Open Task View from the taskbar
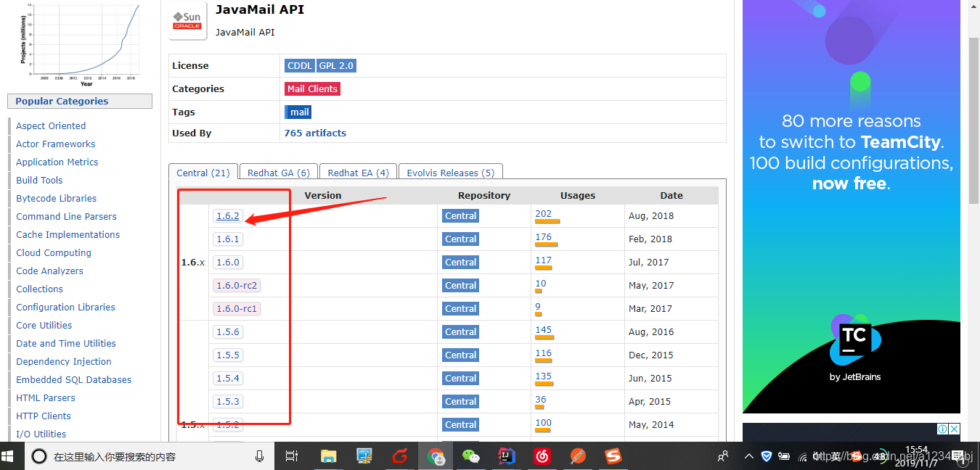This screenshot has width=980, height=470. [x=292, y=456]
